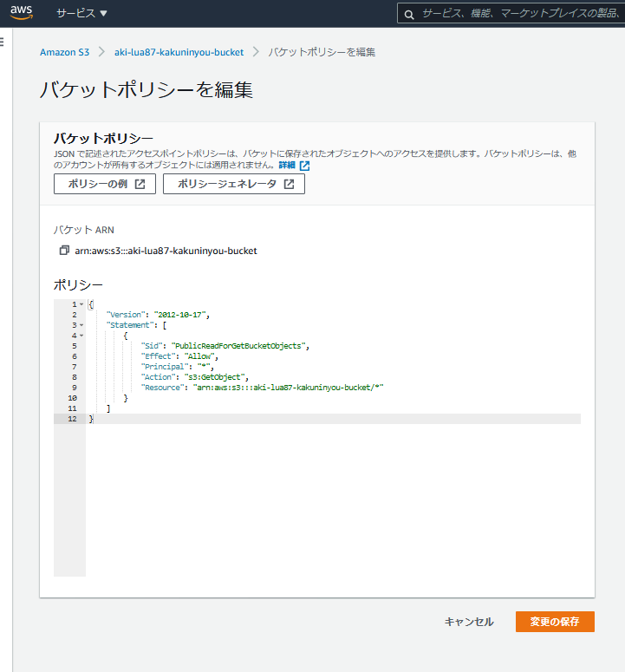This screenshot has height=672, width=625.
Task: Place the cursor in the empty policy editor area
Action: (333, 499)
